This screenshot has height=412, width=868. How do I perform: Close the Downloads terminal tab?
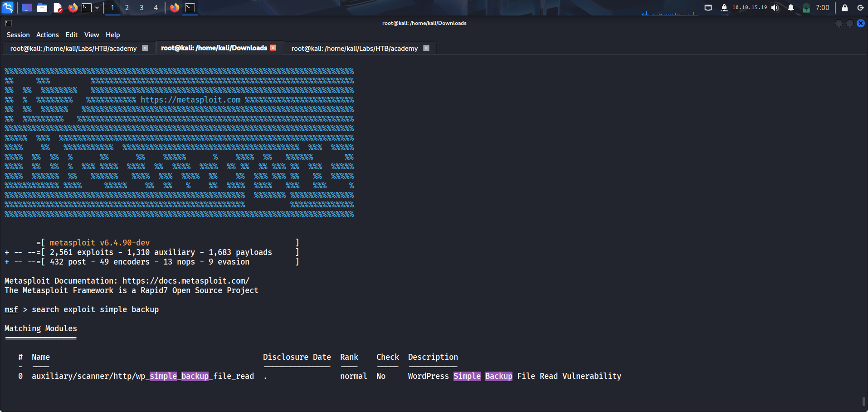click(x=273, y=48)
